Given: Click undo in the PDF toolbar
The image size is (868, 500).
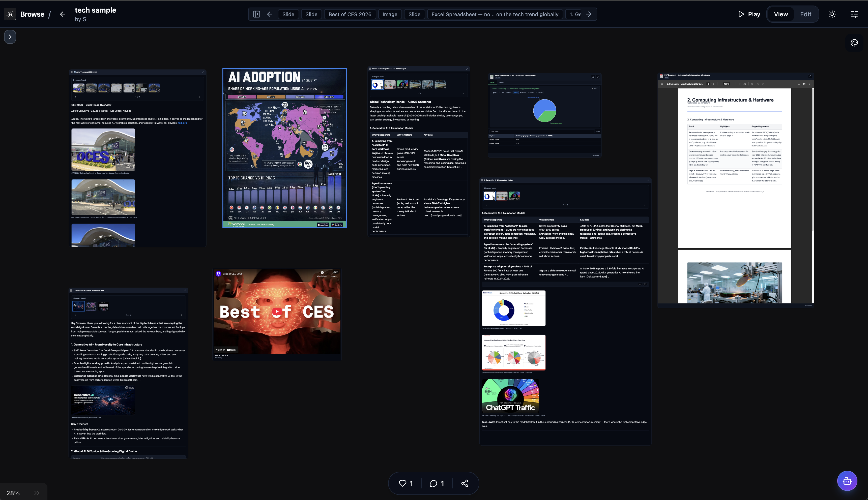Looking at the screenshot, I should (758, 84).
